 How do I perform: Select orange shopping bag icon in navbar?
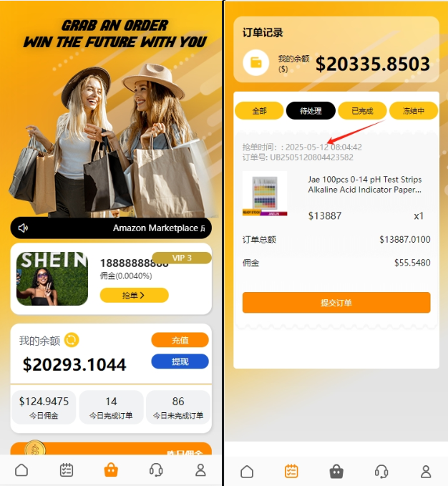(111, 470)
